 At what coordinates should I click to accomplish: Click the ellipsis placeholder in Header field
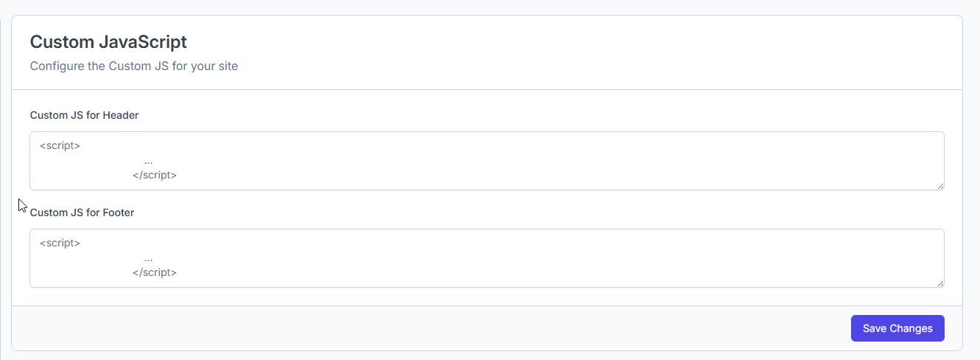(x=148, y=161)
